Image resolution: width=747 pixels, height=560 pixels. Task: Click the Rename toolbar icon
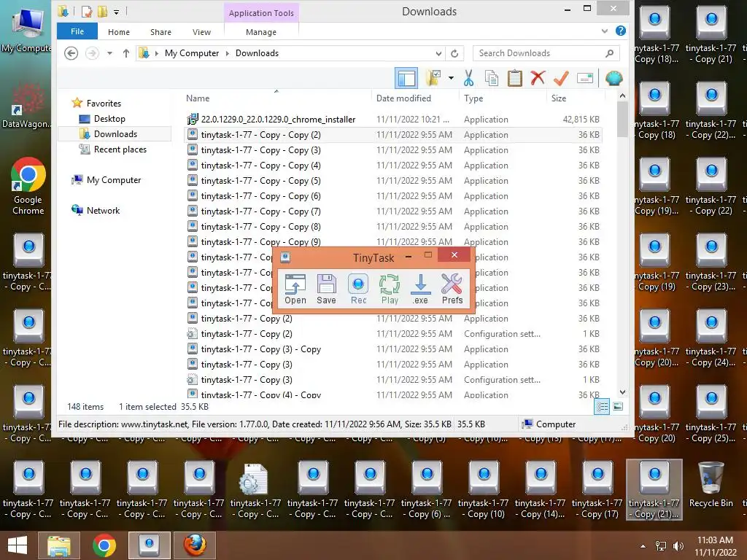click(584, 78)
